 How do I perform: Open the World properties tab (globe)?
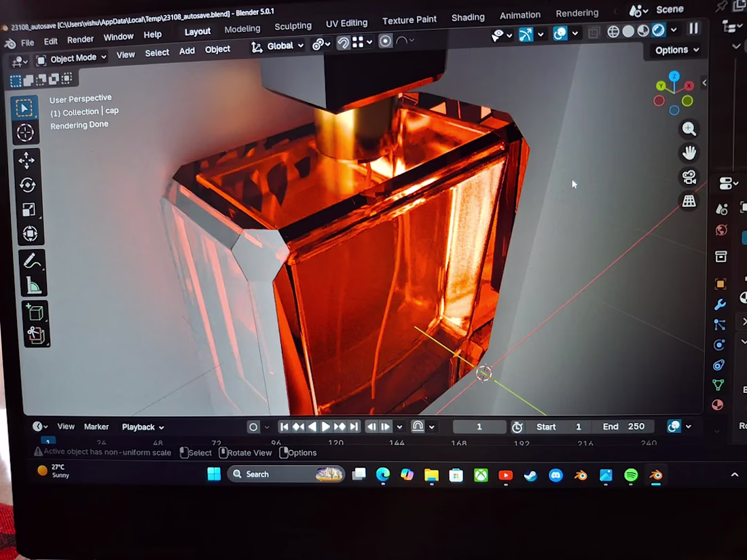coord(721,231)
